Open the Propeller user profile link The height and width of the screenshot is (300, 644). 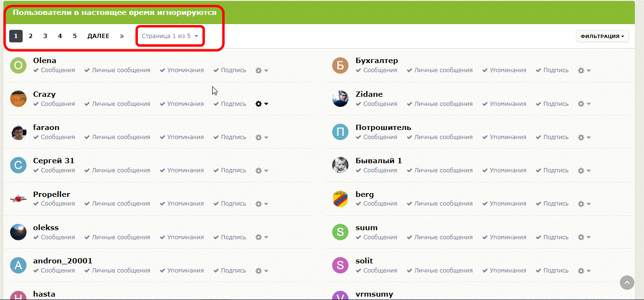coord(52,195)
